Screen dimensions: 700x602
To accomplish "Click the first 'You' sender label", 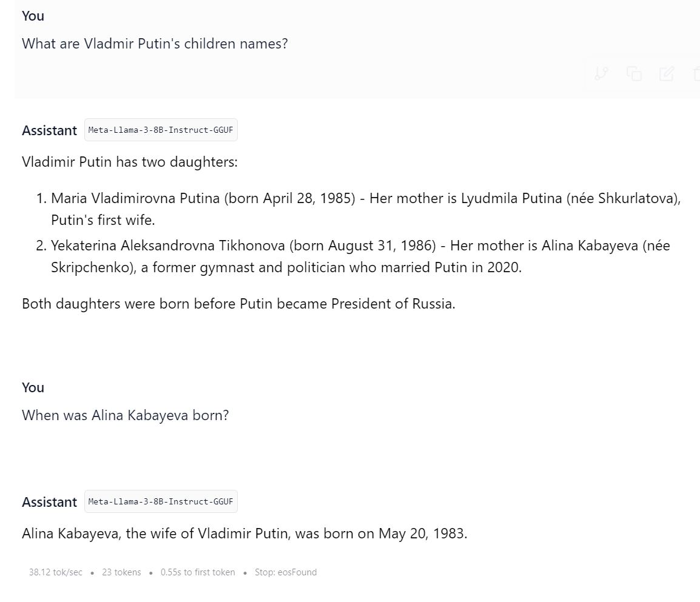I will click(32, 16).
